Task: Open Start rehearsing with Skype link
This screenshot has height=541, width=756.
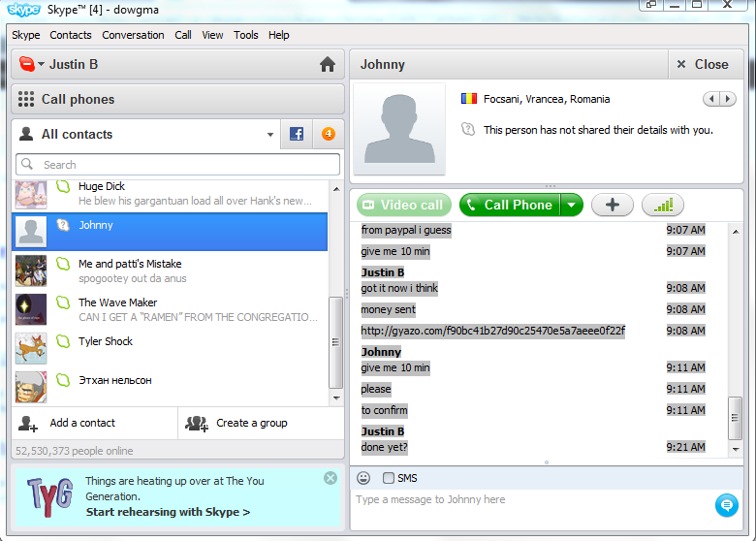Action: (168, 512)
